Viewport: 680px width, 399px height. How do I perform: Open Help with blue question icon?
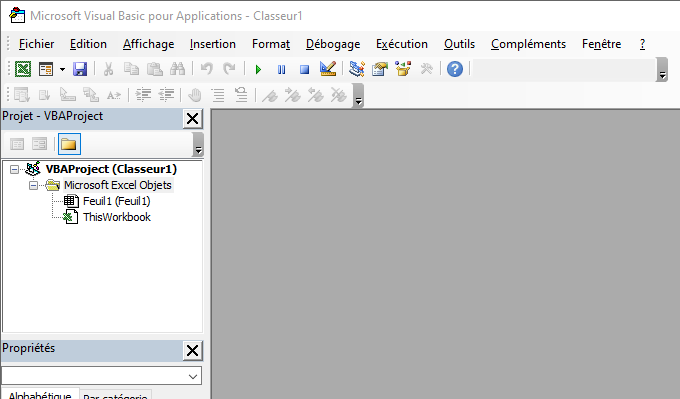pyautogui.click(x=455, y=69)
